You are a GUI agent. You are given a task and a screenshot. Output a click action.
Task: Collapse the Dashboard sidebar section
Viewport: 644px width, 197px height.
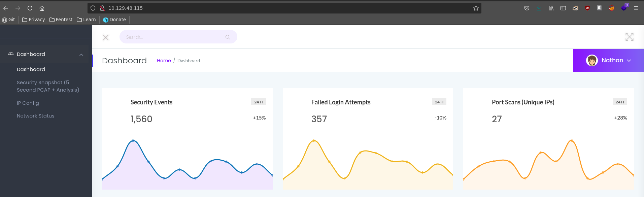(81, 55)
